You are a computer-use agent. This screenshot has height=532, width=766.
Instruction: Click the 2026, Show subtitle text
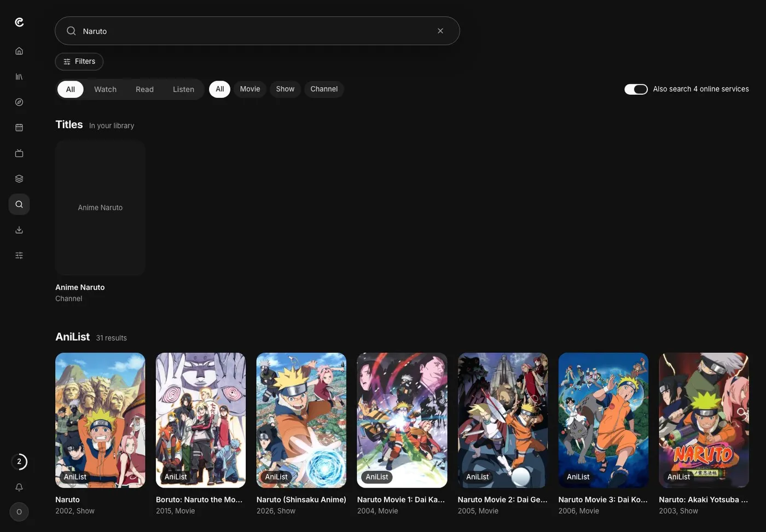pos(276,511)
